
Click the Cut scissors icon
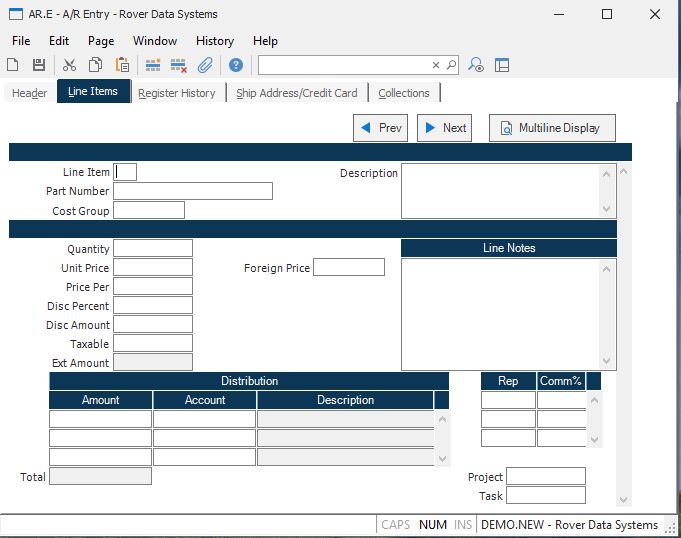[70, 65]
